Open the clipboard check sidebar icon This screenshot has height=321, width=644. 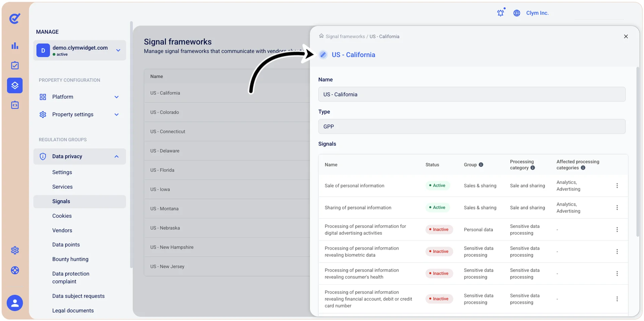click(15, 65)
